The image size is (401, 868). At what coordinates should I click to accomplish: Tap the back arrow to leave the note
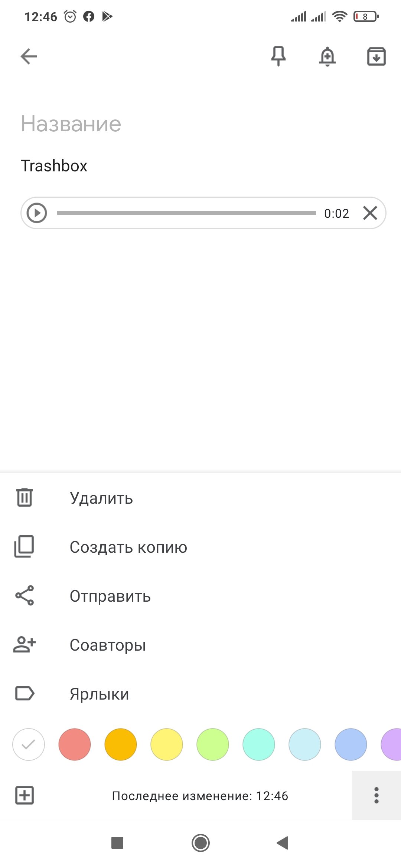coord(29,57)
